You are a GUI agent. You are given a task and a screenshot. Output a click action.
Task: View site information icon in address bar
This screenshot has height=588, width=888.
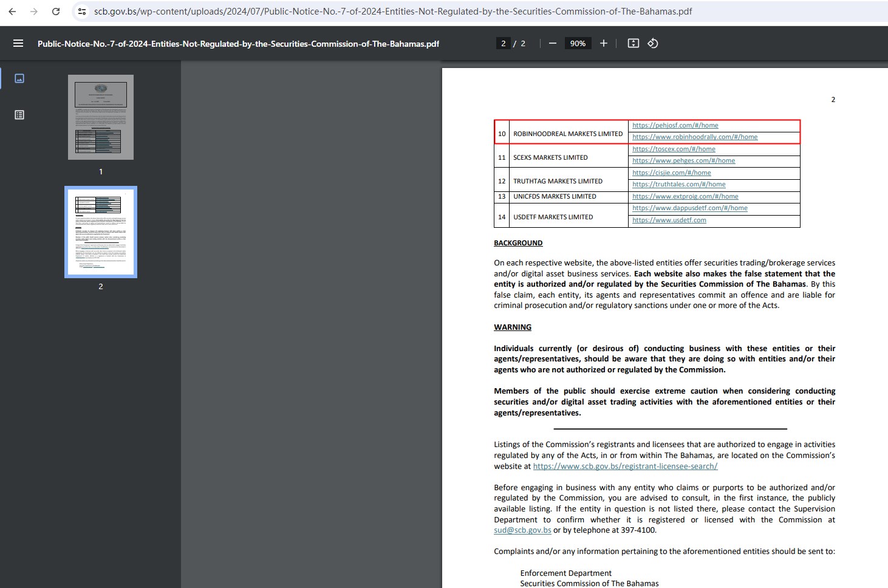point(82,12)
